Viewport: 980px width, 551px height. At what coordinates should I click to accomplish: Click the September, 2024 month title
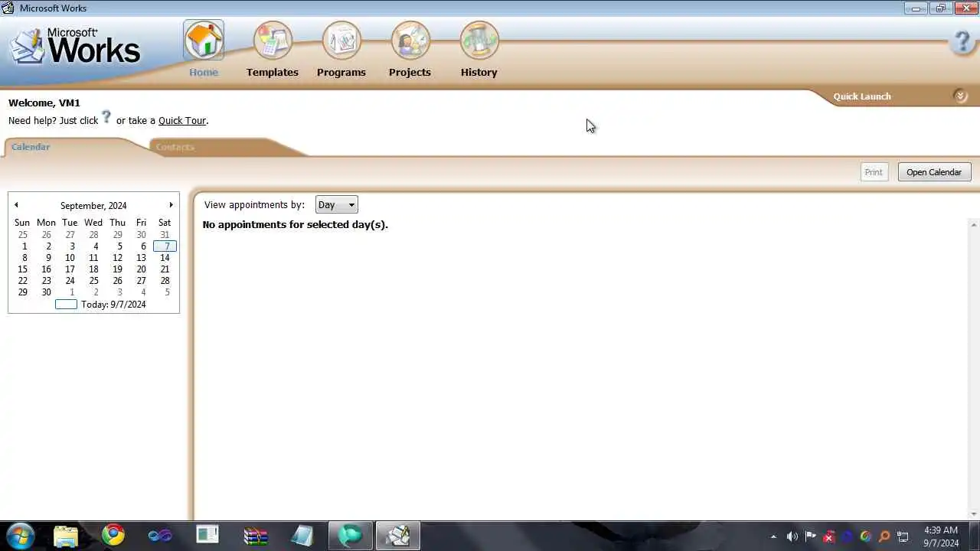[x=93, y=206]
